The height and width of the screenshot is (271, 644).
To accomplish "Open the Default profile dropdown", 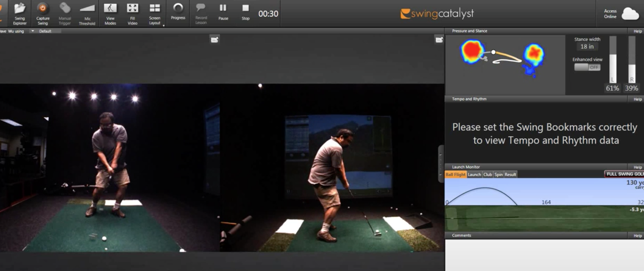I will pyautogui.click(x=33, y=31).
